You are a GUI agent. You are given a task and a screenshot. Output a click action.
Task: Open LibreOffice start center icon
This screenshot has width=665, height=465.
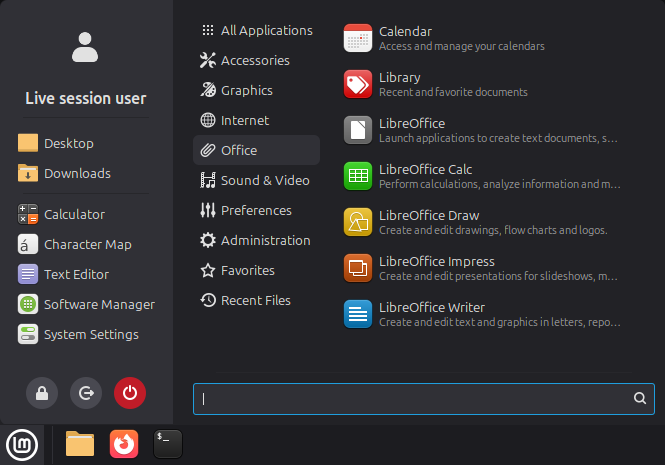(358, 130)
